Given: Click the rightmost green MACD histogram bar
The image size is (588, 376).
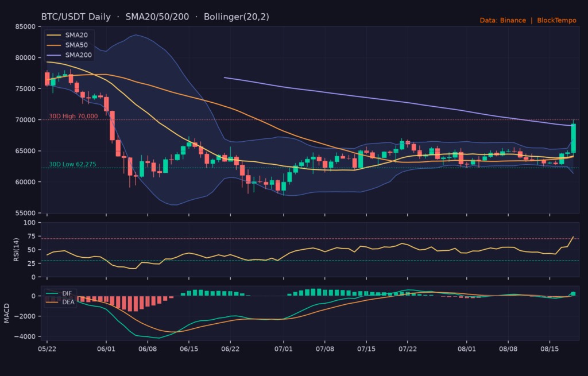Looking at the screenshot, I should [574, 294].
